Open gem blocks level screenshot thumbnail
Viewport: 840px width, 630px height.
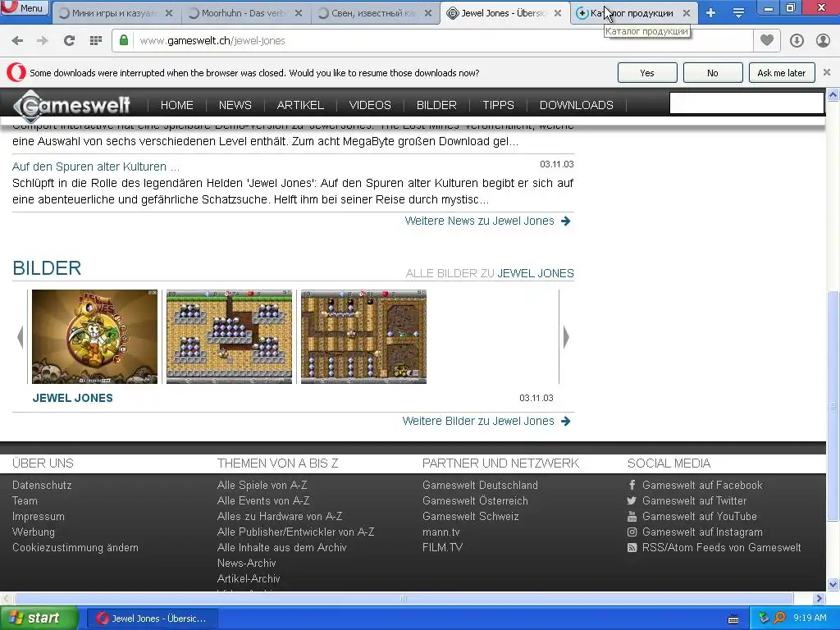(230, 336)
